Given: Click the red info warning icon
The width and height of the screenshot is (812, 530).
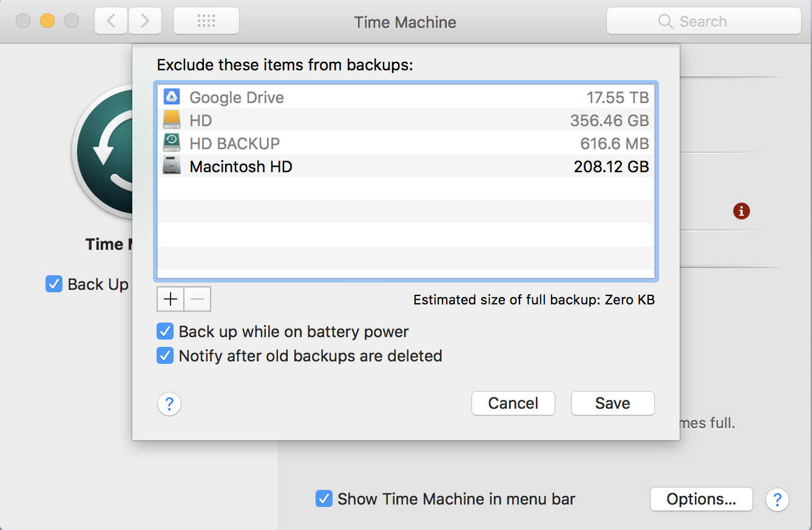Looking at the screenshot, I should coord(741,211).
